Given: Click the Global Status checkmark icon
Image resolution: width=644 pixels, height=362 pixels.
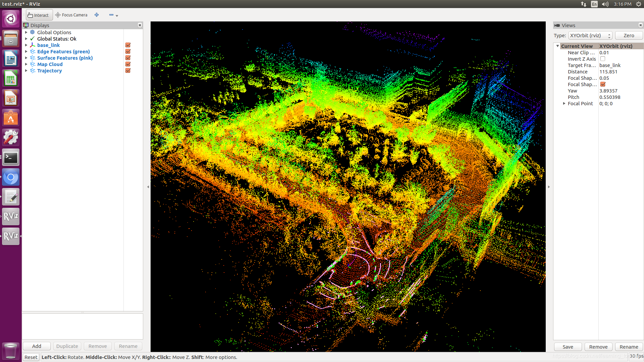Looking at the screenshot, I should pos(33,39).
